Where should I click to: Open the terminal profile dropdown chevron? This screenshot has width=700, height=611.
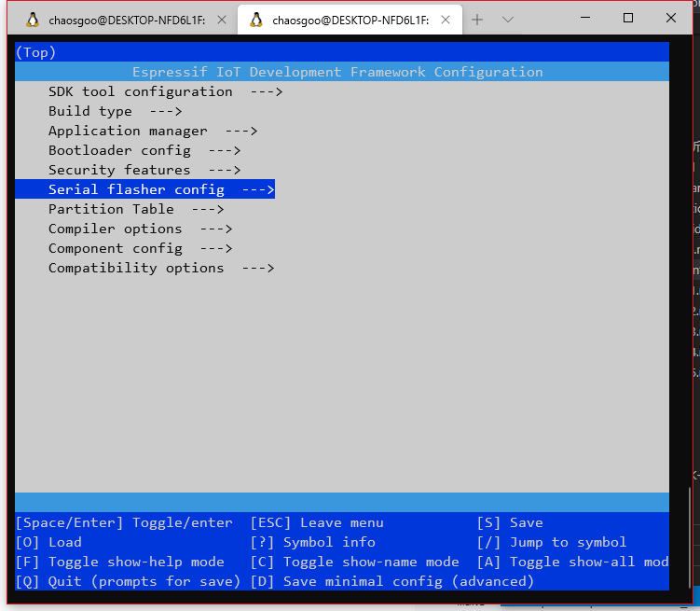[508, 20]
